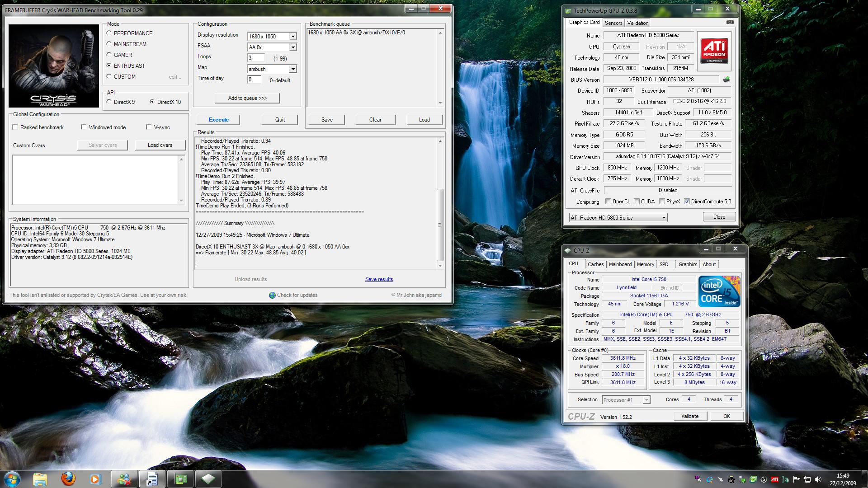Viewport: 868px width, 488px height.
Task: Open the GPU selection dropdown in GPU-Z
Action: coord(618,217)
